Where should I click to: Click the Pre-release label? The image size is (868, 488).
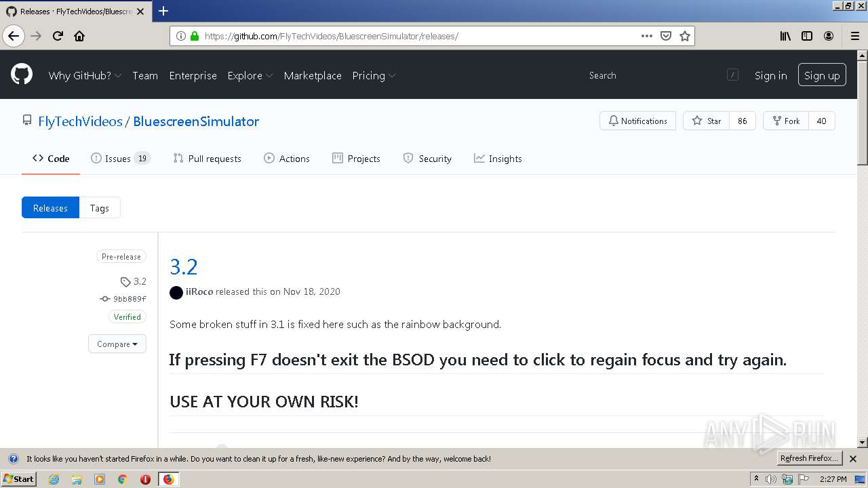tap(121, 257)
